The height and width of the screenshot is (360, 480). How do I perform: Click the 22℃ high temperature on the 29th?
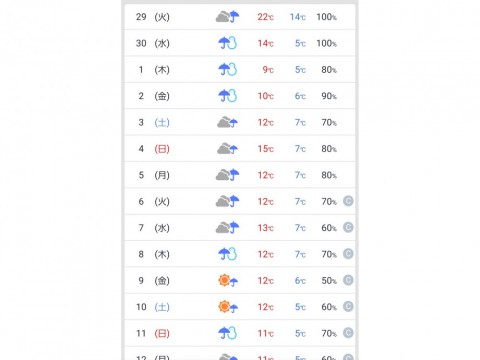265,17
